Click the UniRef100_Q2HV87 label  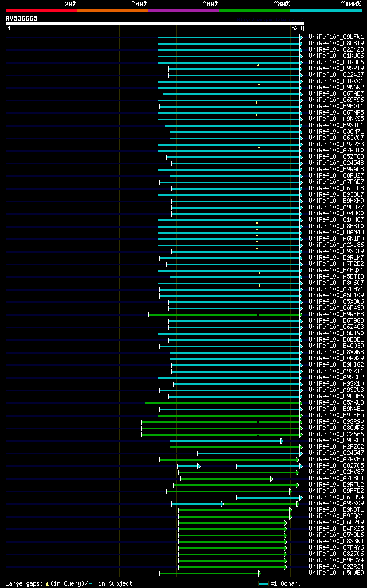coord(336,472)
